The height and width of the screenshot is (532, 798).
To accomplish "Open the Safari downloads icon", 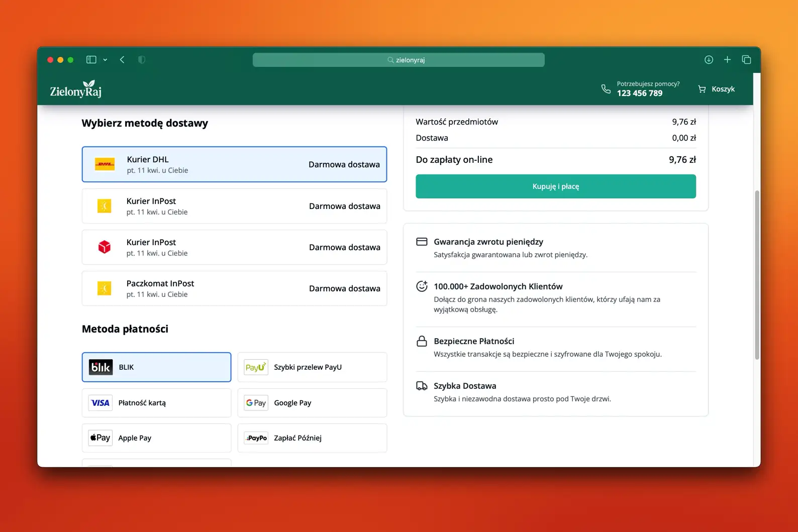I will point(709,60).
